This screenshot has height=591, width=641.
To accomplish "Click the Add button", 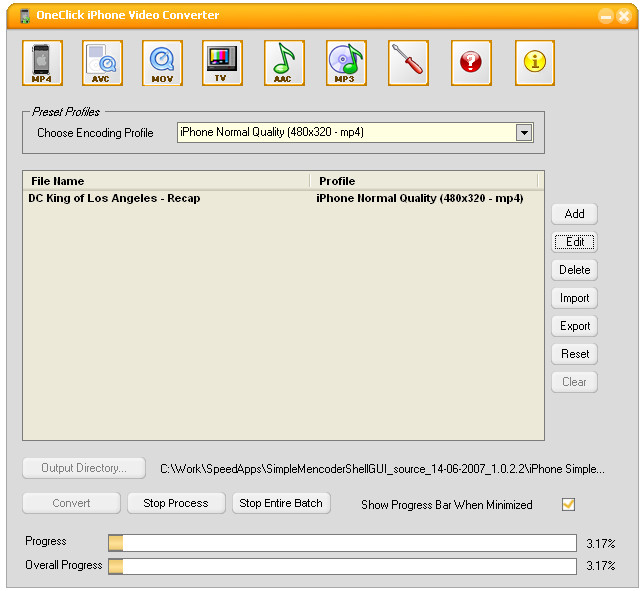I will [574, 214].
